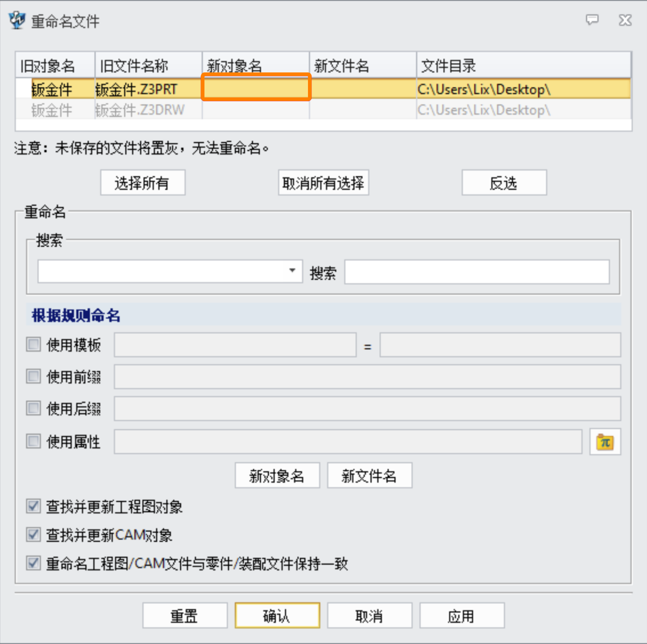Click the 选择所有 button

point(143,183)
